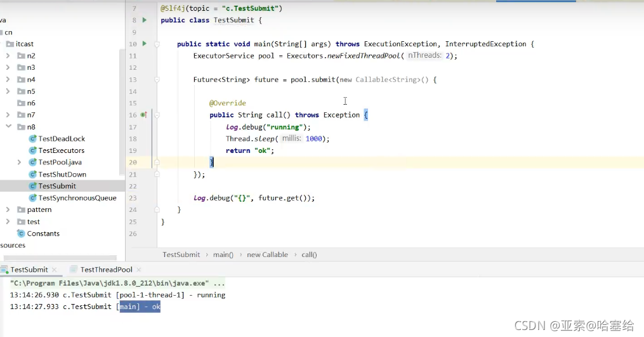Viewport: 644px width, 337px height.
Task: Open the TestShutDown class file
Action: 62,175
